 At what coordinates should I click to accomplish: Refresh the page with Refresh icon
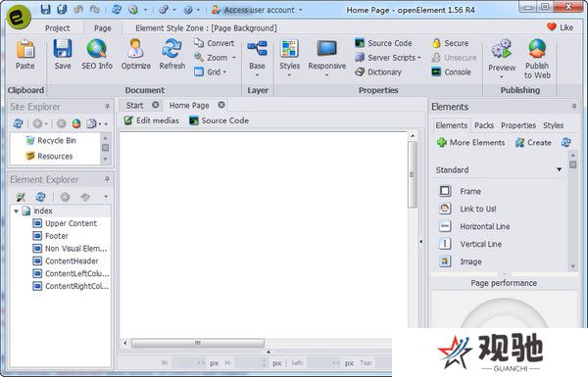pyautogui.click(x=171, y=49)
